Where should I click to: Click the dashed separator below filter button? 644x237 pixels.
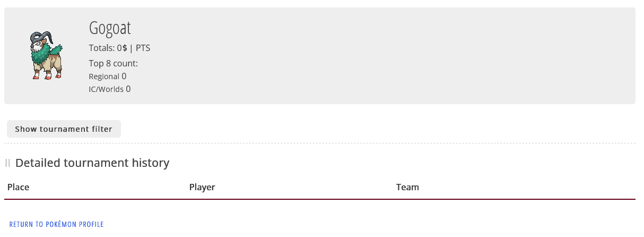pos(320,143)
